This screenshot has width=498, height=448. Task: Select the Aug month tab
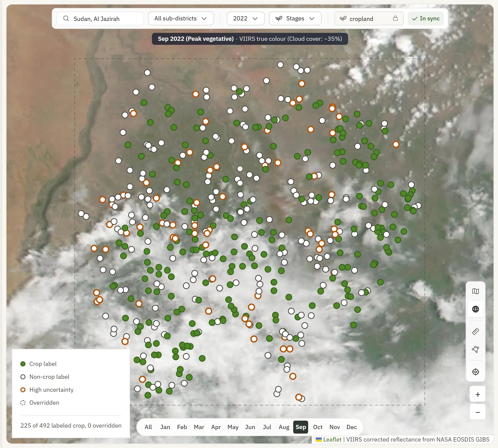tap(284, 427)
